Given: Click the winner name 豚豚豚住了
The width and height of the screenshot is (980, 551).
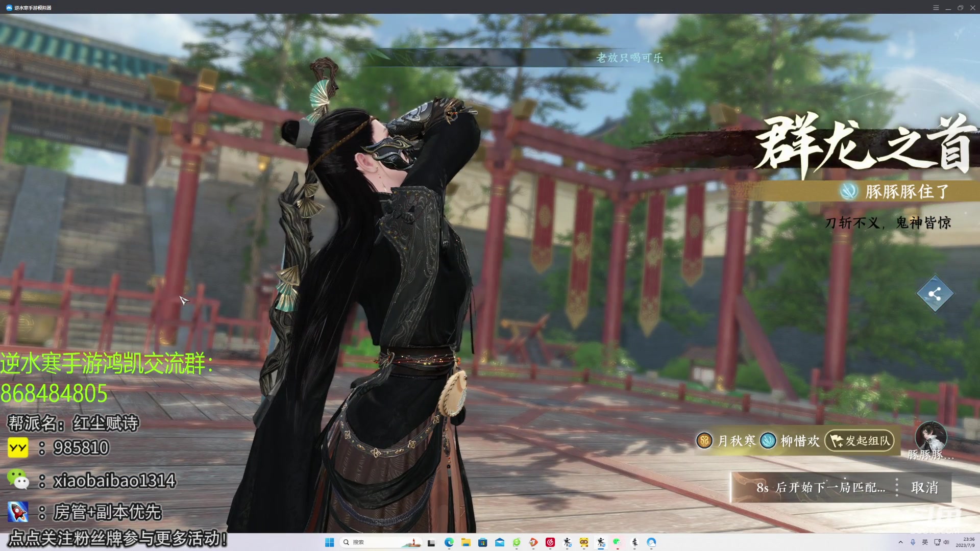Looking at the screenshot, I should (x=907, y=192).
